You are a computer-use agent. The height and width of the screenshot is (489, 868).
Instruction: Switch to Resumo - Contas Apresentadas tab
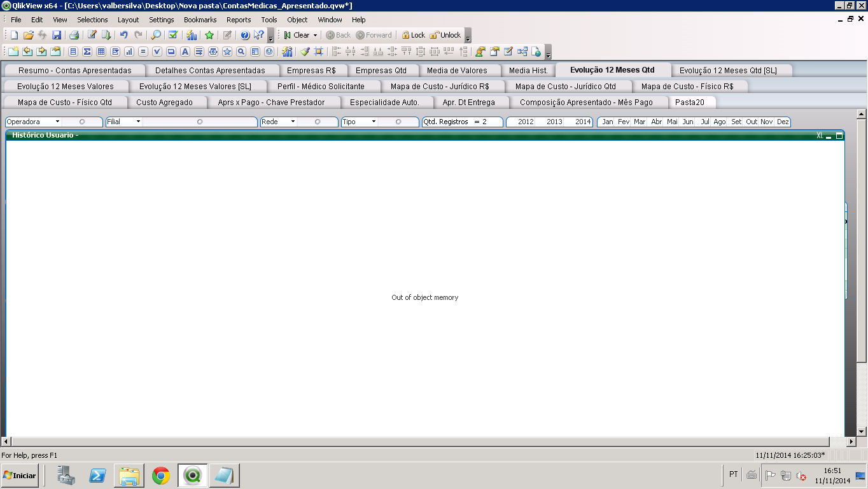tap(74, 71)
